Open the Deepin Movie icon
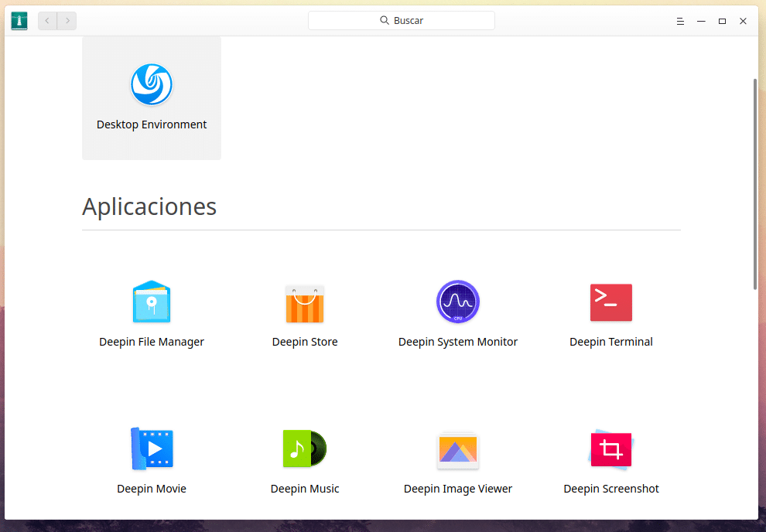The width and height of the screenshot is (766, 532). pyautogui.click(x=152, y=448)
